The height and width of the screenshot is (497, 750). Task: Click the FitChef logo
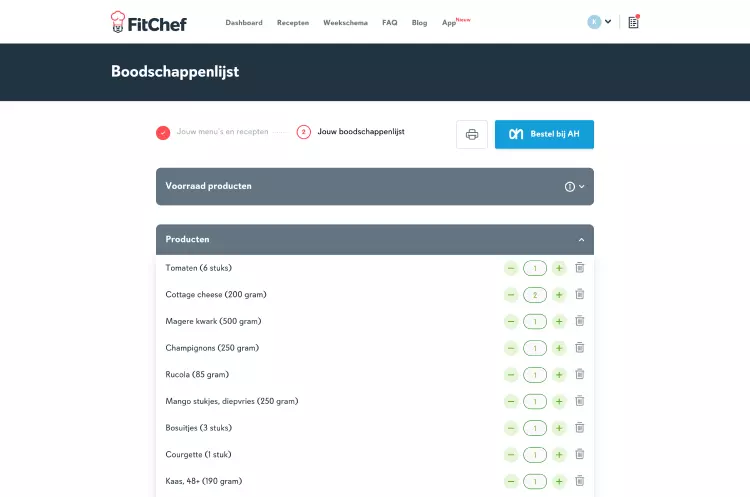click(148, 22)
